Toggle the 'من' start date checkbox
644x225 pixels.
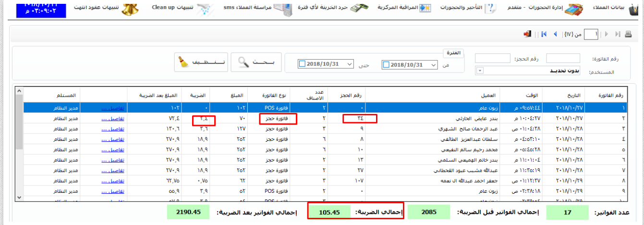(x=386, y=65)
